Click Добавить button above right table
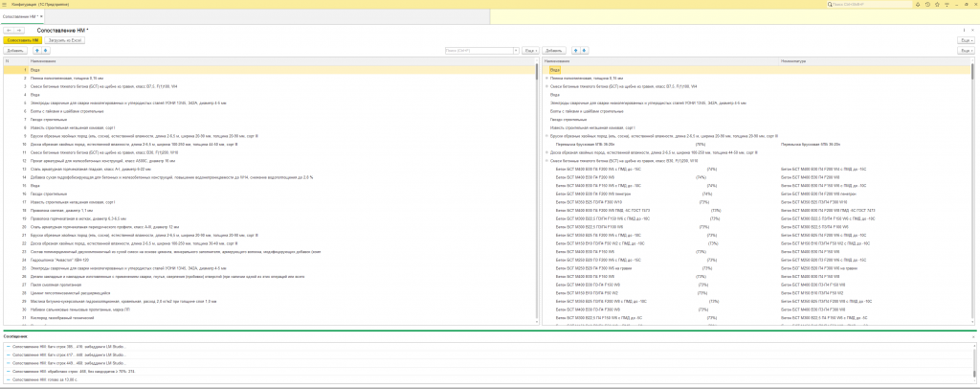 tap(554, 50)
